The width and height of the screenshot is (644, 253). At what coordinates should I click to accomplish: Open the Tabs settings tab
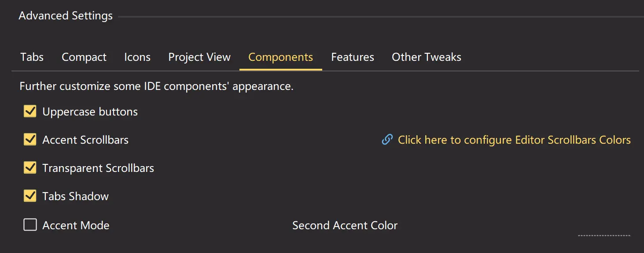tap(32, 57)
